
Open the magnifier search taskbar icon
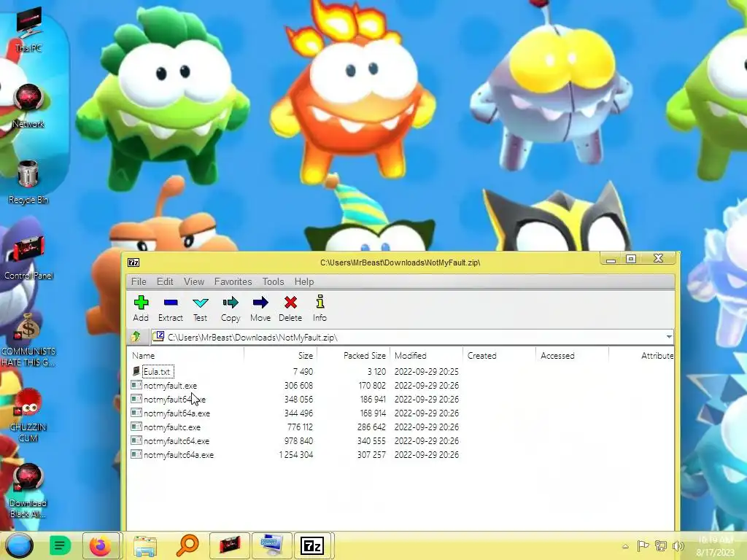tap(187, 545)
